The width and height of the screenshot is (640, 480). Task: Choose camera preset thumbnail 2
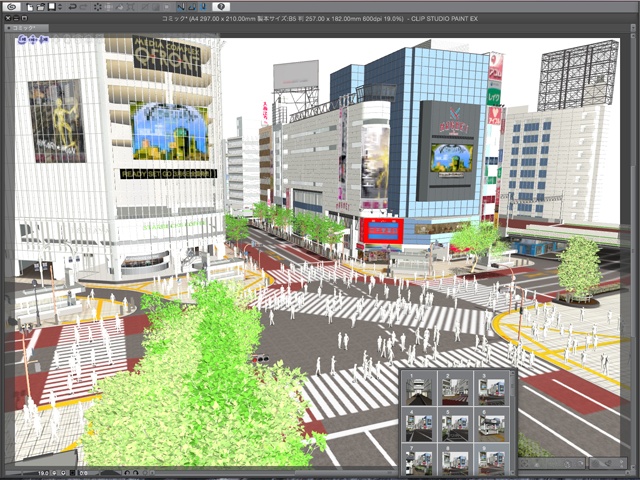point(455,389)
